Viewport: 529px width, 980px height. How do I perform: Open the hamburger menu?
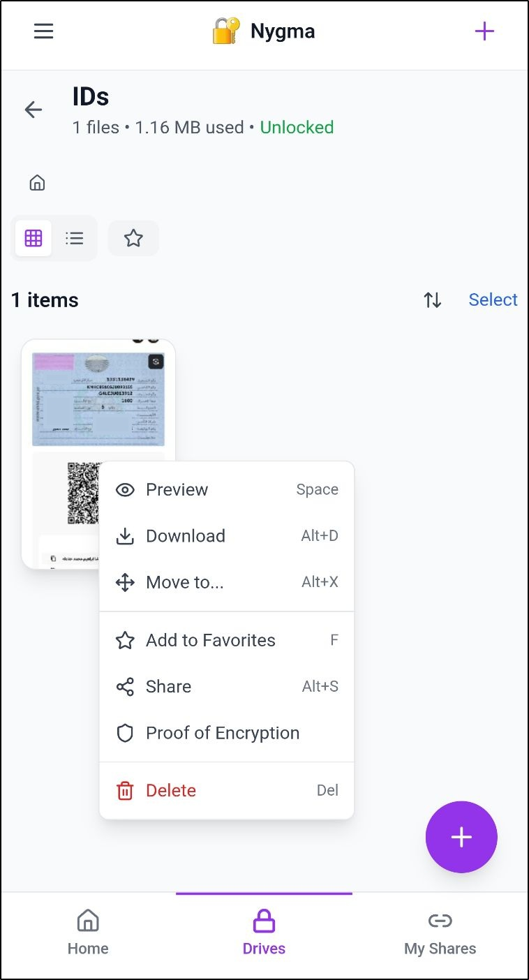43,31
